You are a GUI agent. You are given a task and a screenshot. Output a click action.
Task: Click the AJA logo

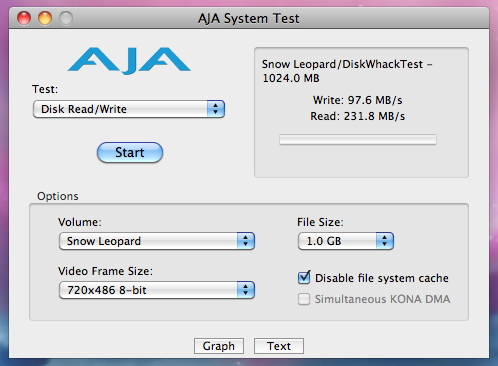tap(129, 61)
